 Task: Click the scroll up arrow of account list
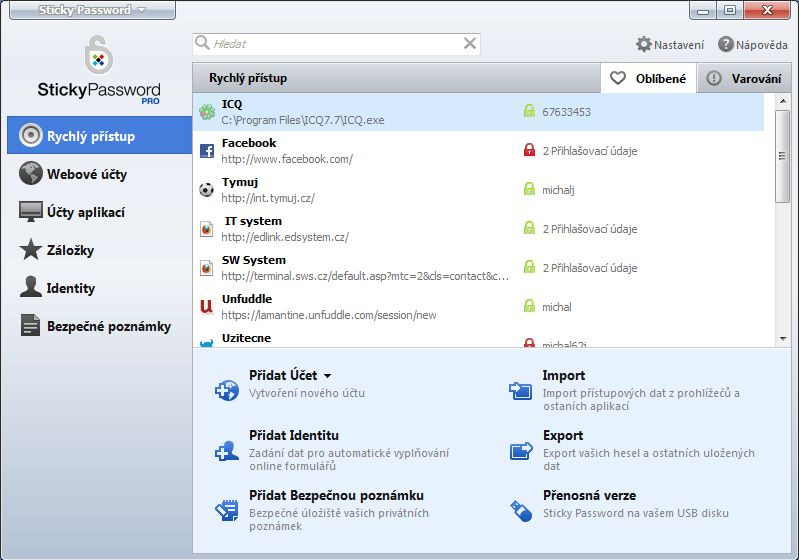(x=783, y=101)
